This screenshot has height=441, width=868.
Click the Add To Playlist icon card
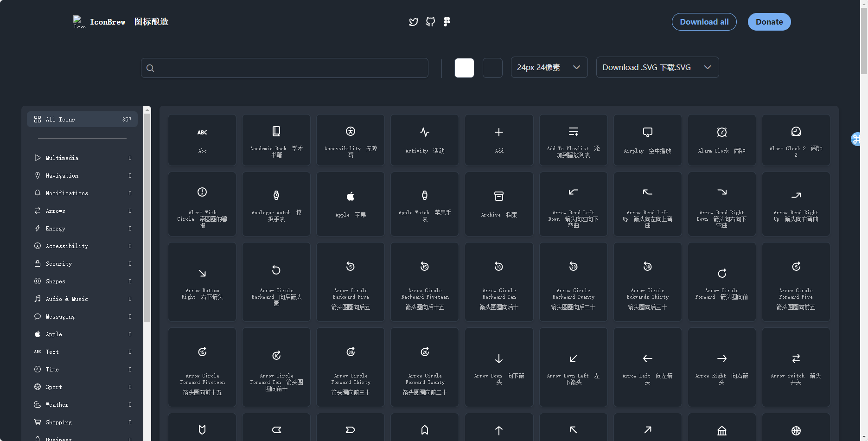pos(573,140)
